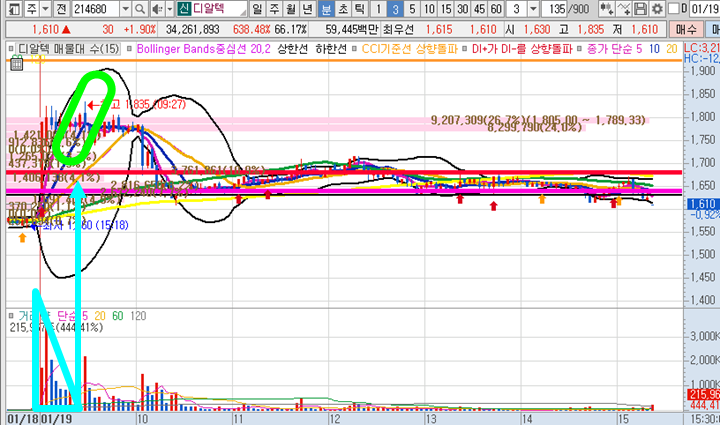The height and width of the screenshot is (425, 720).
Task: Expand the stock code history dropdown
Action: click(x=126, y=9)
